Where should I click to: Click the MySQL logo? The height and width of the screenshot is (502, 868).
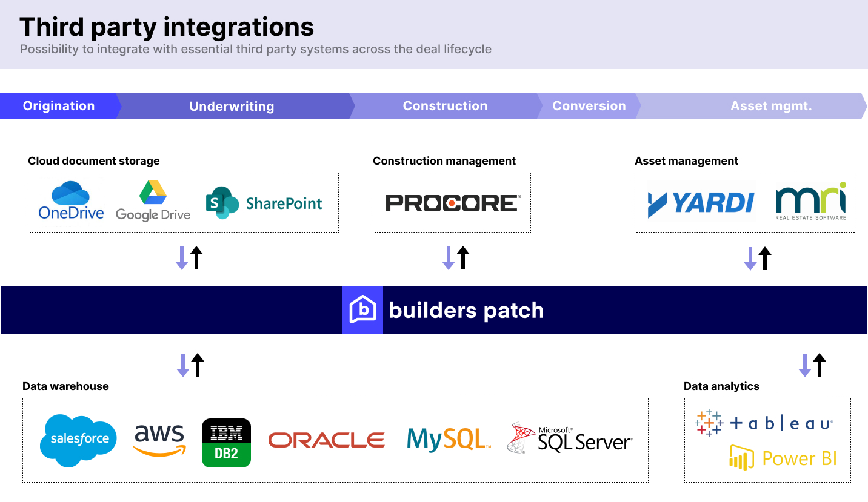pyautogui.click(x=449, y=440)
